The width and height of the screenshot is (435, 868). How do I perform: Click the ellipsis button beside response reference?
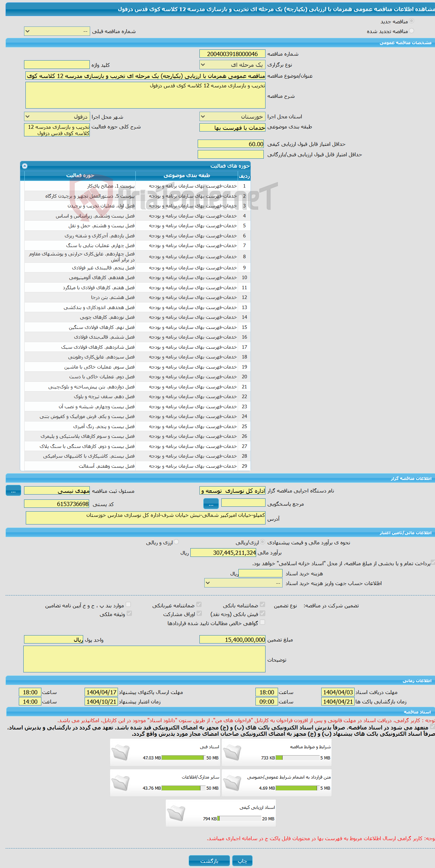[211, 504]
